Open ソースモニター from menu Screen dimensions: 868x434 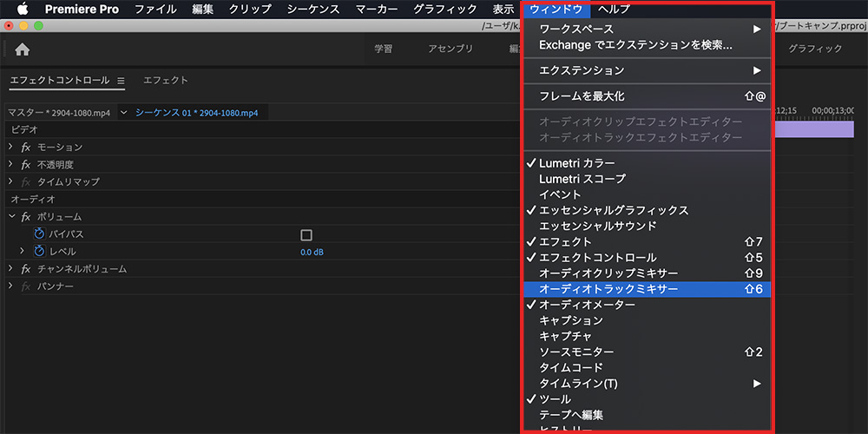tap(646, 352)
